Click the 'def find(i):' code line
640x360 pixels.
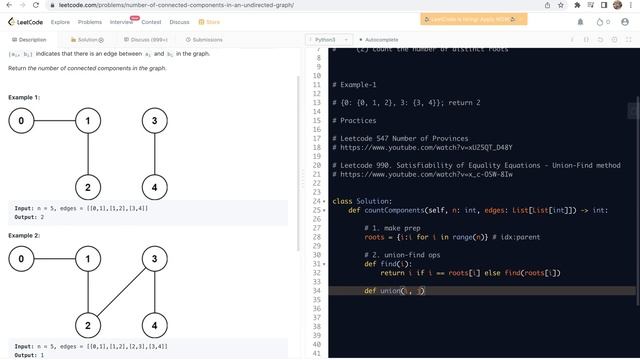[388, 264]
